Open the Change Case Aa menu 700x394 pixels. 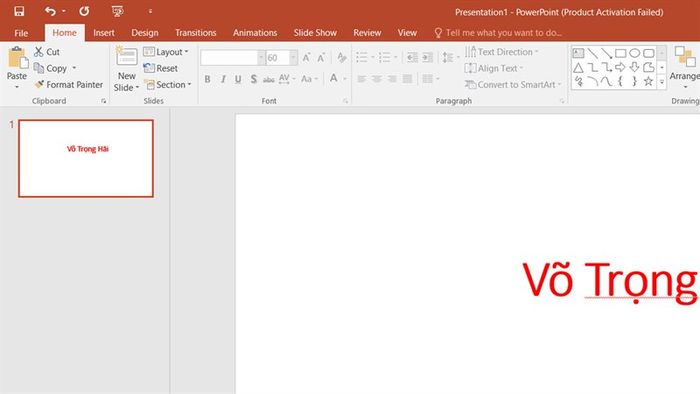(x=309, y=79)
